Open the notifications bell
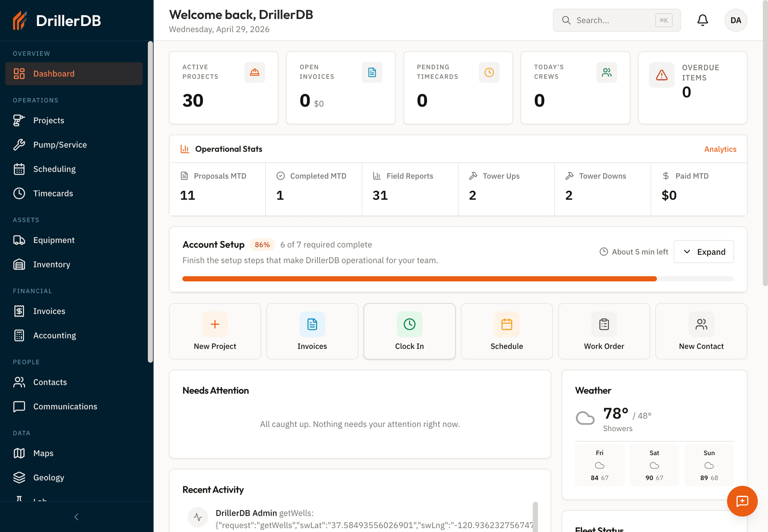Screen dimensions: 768x532 click(x=702, y=20)
